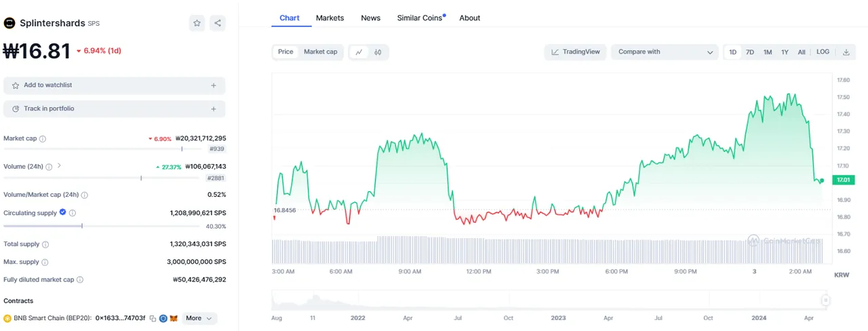Image resolution: width=868 pixels, height=331 pixels.
Task: Click the Market cap value ₩20,321,712,295
Action: [x=201, y=138]
